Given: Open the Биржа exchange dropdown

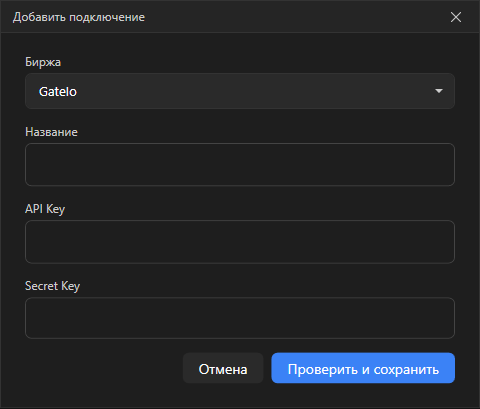Looking at the screenshot, I should tap(240, 91).
